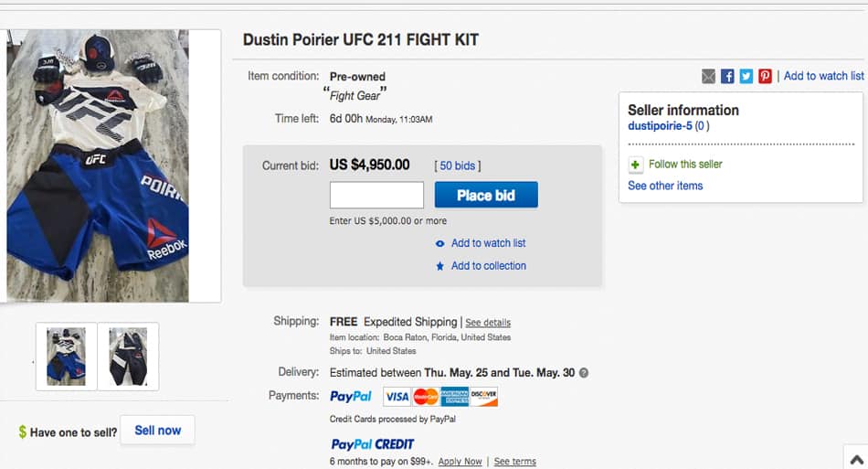Viewport: 868px width, 469px height.
Task: Click PayPal Credit Apply Now link
Action: (460, 462)
